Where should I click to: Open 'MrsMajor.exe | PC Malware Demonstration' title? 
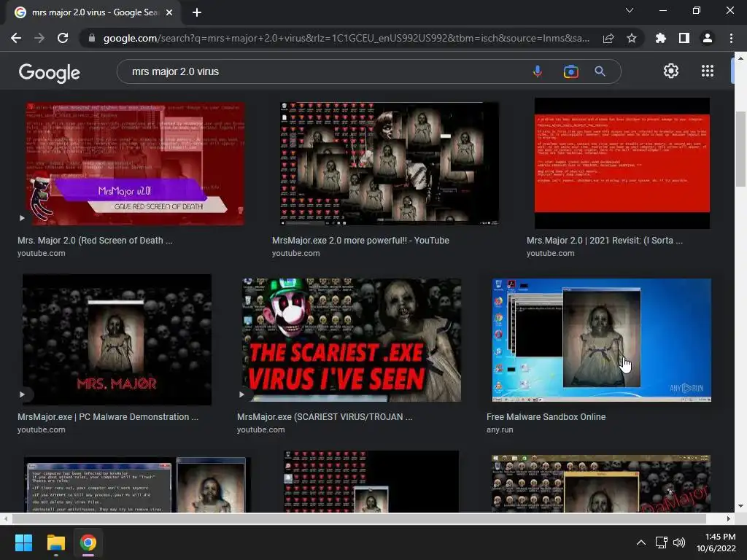click(x=108, y=416)
